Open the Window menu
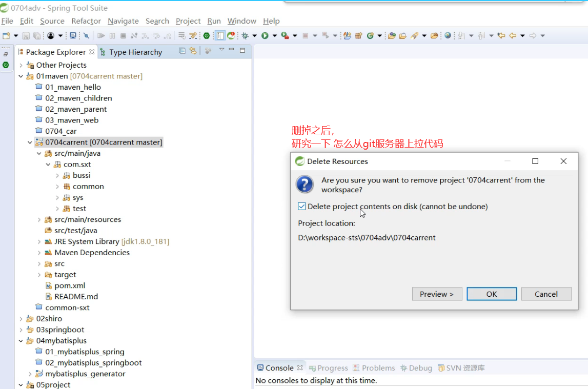 point(241,21)
